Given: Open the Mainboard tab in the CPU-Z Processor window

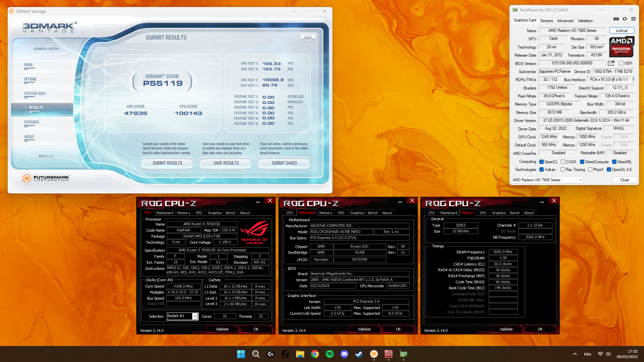Looking at the screenshot, I should (165, 213).
